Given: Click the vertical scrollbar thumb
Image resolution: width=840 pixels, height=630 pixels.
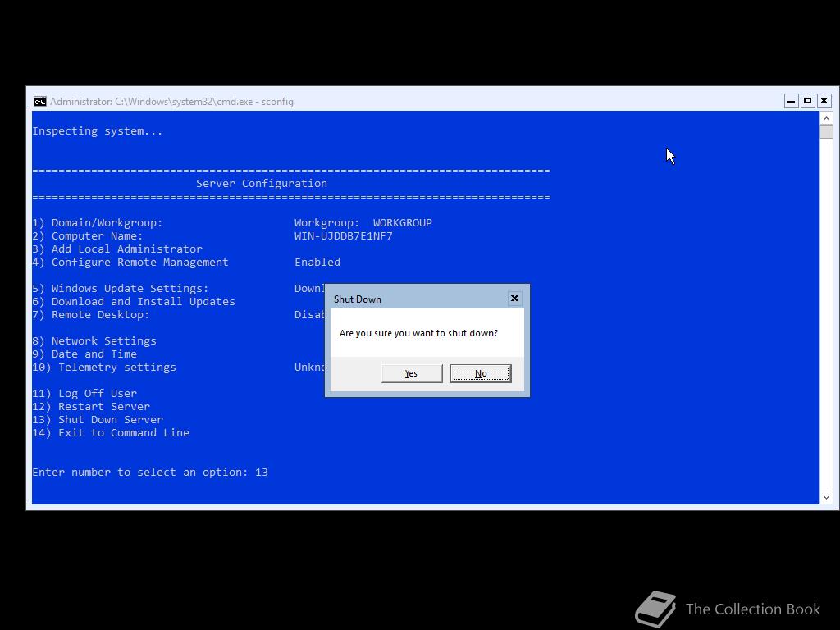Looking at the screenshot, I should click(826, 132).
